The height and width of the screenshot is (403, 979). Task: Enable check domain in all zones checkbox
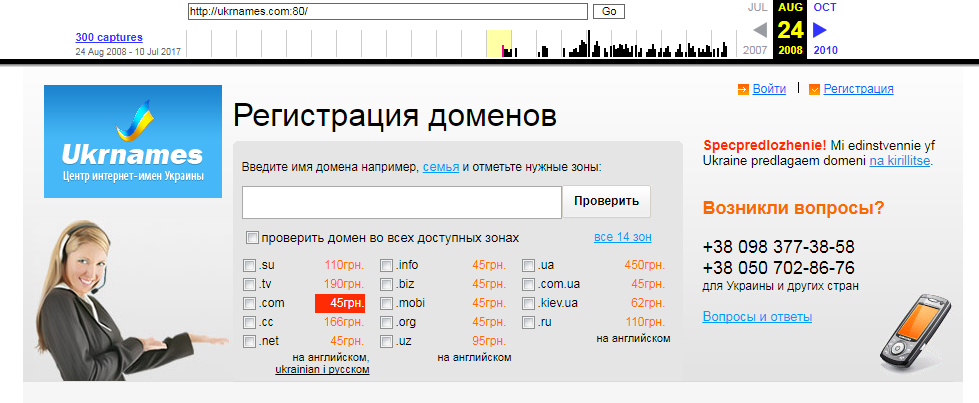(252, 238)
